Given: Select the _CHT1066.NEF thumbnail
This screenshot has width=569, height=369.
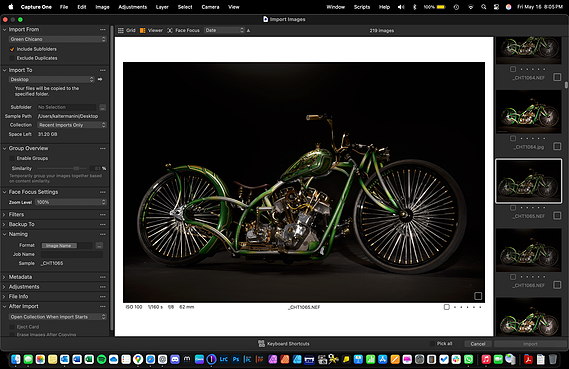Looking at the screenshot, I should click(x=529, y=250).
